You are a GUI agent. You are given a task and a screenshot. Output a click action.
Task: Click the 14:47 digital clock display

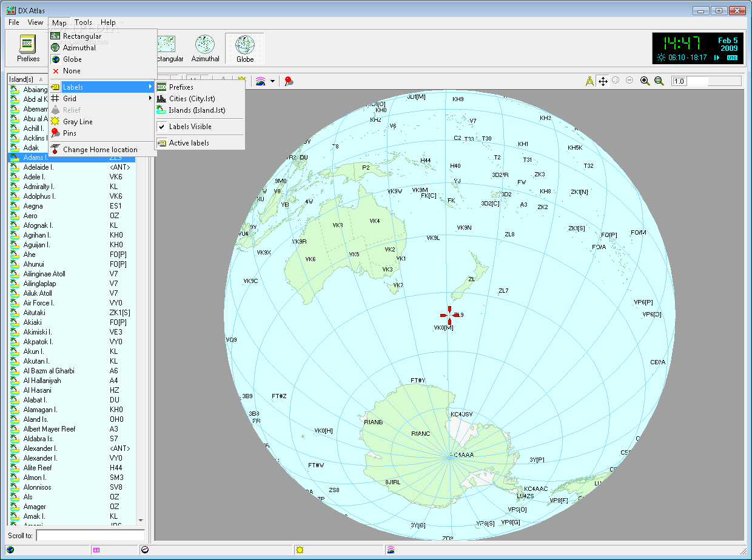tap(682, 43)
